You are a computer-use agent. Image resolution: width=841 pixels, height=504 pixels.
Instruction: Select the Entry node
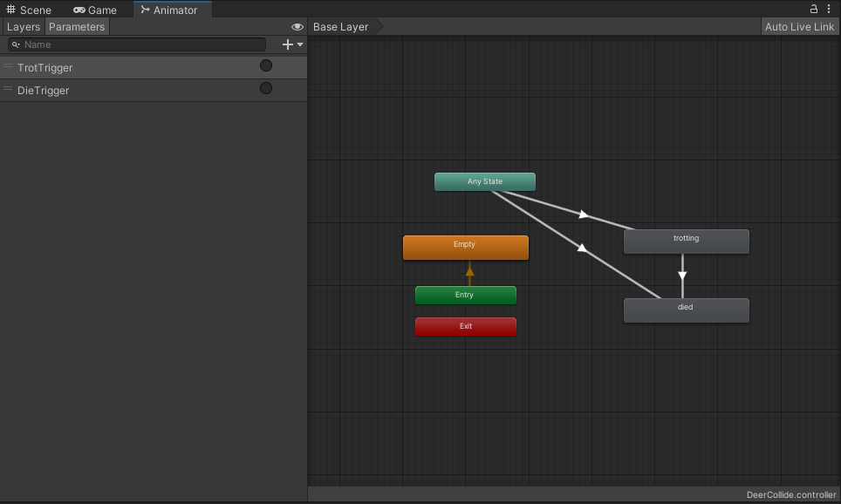point(466,296)
